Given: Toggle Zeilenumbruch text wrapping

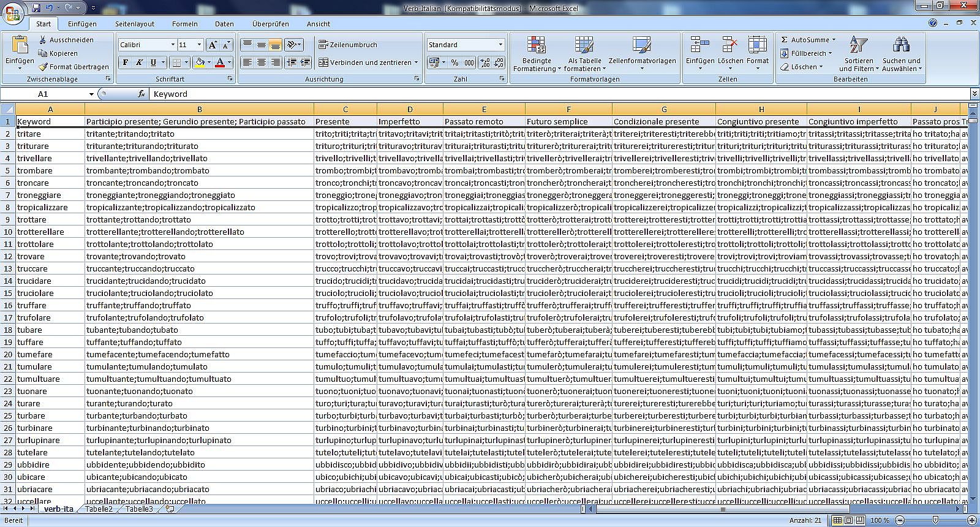Looking at the screenshot, I should coord(348,45).
